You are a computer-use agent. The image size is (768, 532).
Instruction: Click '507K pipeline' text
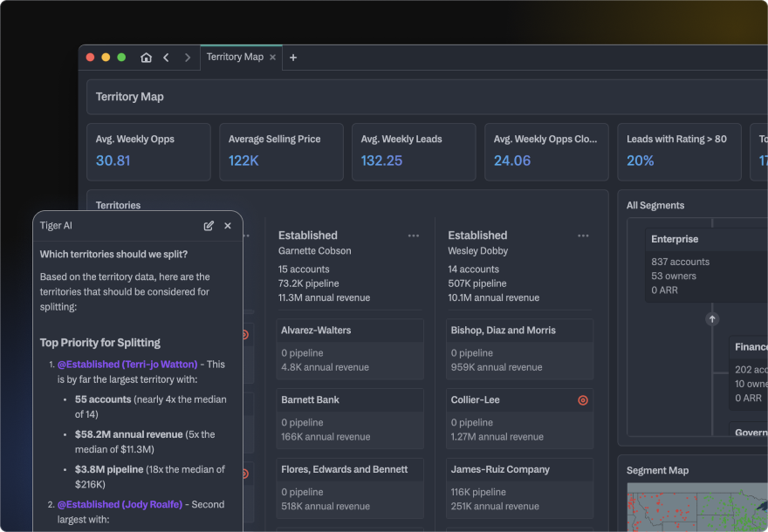pyautogui.click(x=477, y=283)
